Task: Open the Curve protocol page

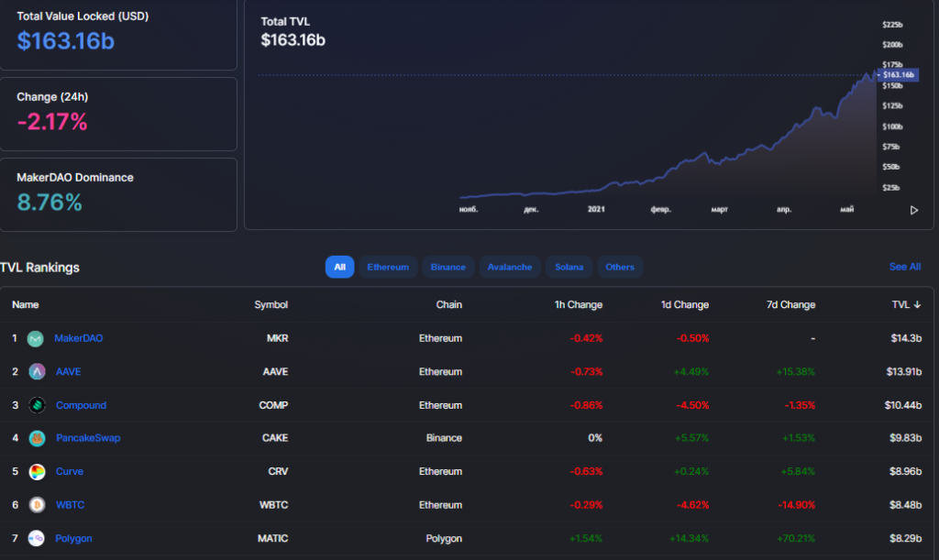Action: (x=70, y=471)
